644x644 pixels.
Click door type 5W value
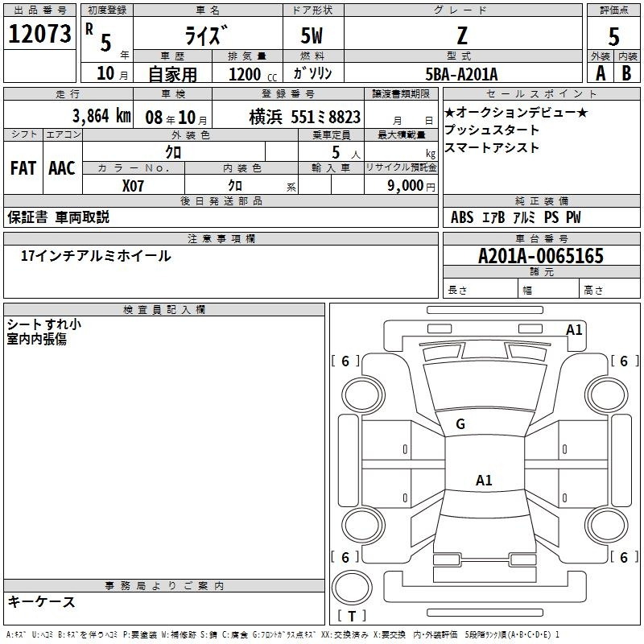[x=312, y=35]
